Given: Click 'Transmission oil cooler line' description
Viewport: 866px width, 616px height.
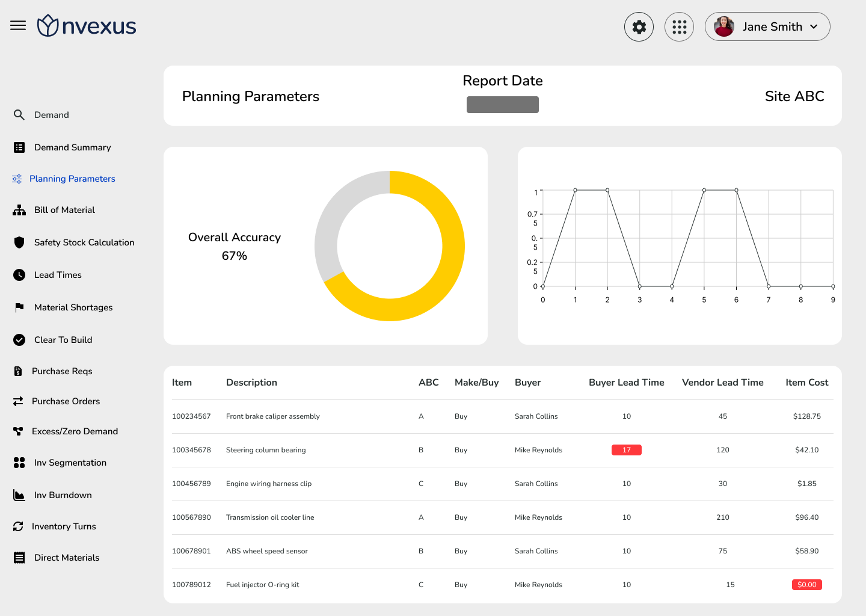Looking at the screenshot, I should pos(270,517).
